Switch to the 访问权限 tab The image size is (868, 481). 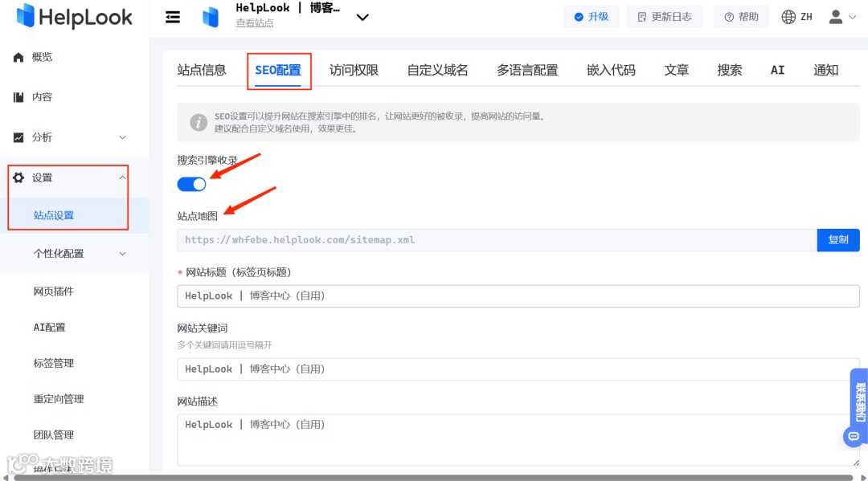[354, 70]
